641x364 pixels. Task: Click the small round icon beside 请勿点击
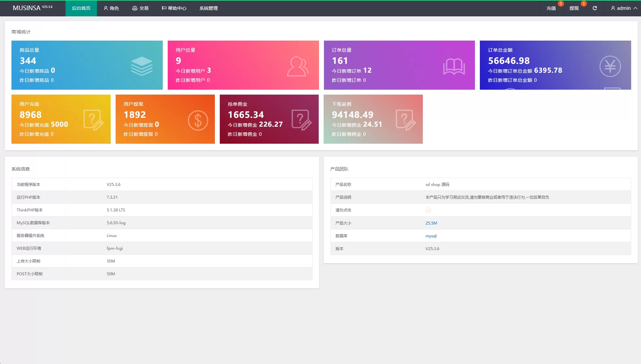[428, 210]
